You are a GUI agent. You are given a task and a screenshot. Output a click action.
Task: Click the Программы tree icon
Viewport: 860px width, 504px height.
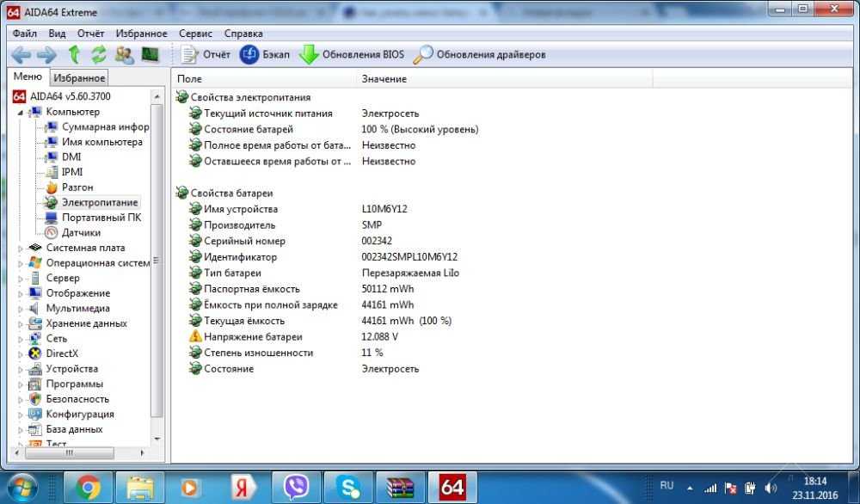(x=35, y=384)
